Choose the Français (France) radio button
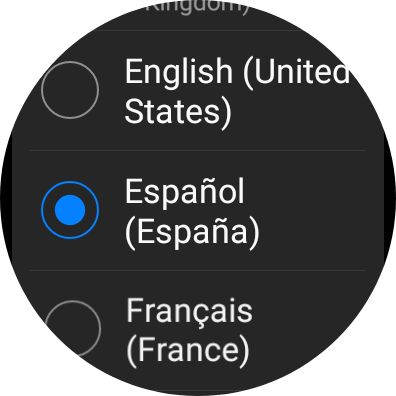396x396 pixels. point(72,328)
